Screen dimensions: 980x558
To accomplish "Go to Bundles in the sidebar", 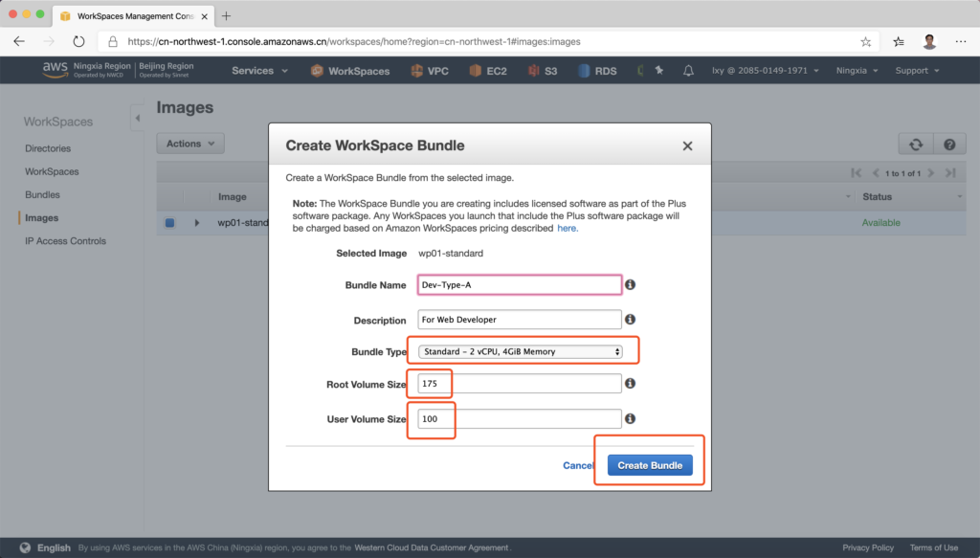I will click(42, 194).
